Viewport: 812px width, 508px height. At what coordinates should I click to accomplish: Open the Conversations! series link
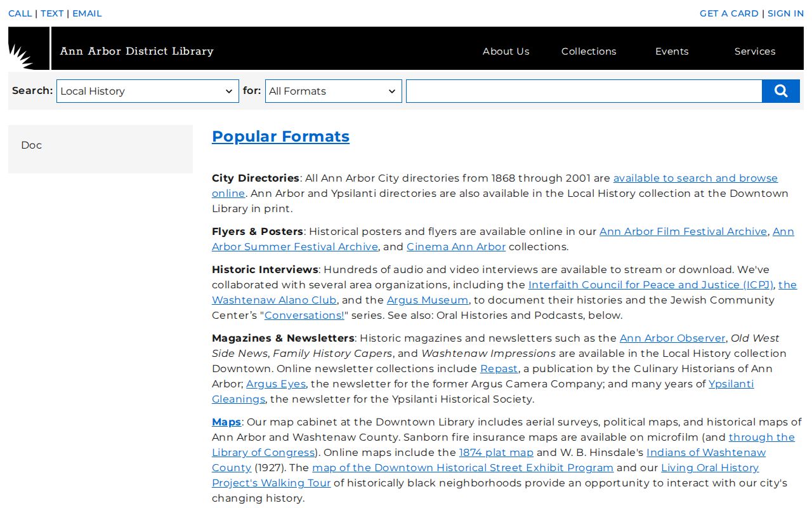(304, 316)
